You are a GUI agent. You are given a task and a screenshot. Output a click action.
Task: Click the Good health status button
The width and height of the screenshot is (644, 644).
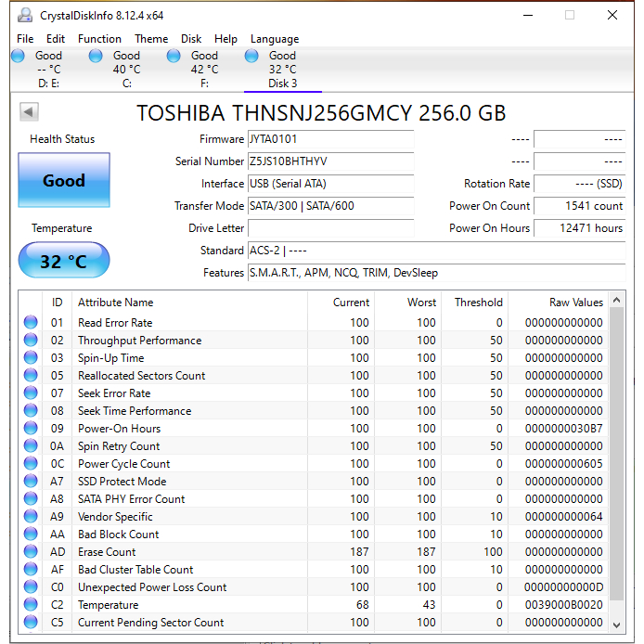(x=64, y=181)
